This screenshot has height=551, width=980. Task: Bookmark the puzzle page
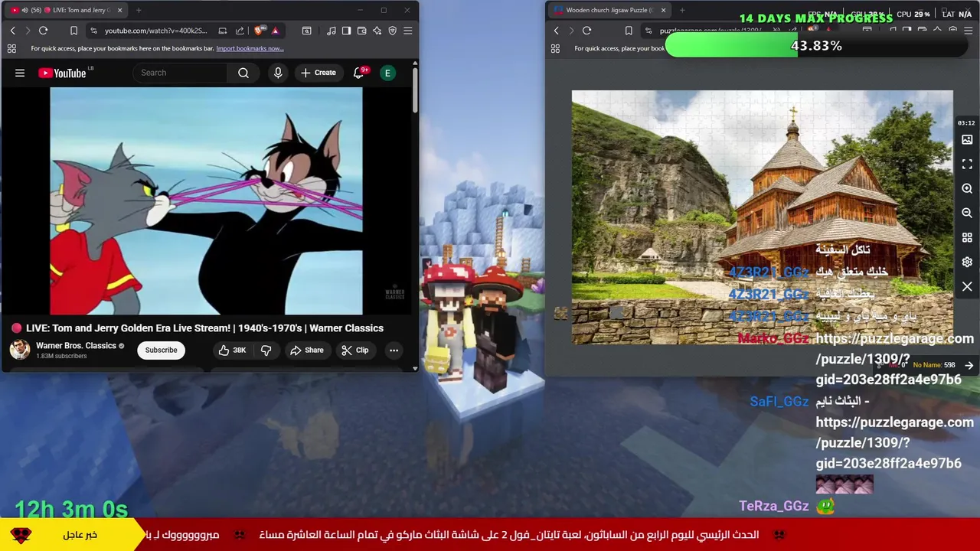[629, 31]
